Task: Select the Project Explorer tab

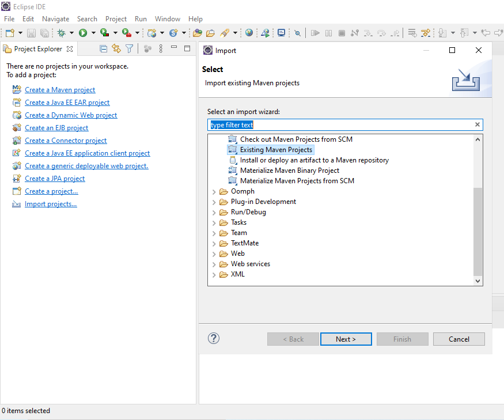Action: (38, 49)
